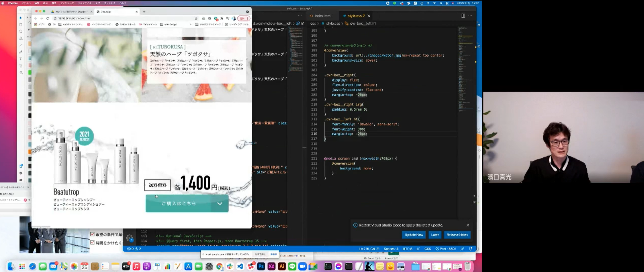Open Zoom from the Dock
Image resolution: width=644 pixels, height=272 pixels.
[303, 267]
